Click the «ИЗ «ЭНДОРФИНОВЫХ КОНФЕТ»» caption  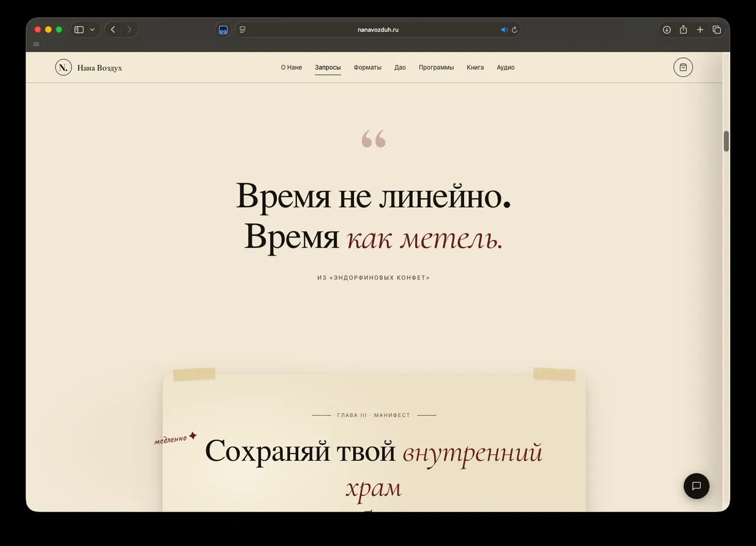(x=373, y=278)
